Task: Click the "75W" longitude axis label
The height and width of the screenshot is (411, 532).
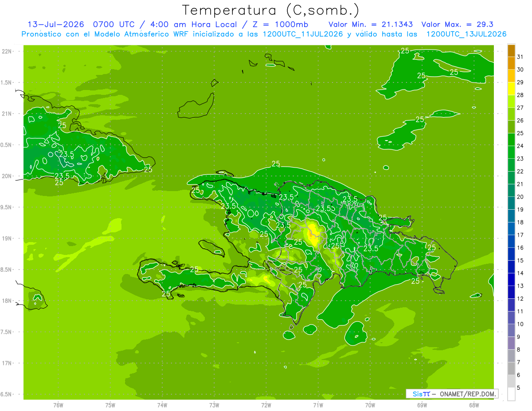Action: tap(110, 405)
